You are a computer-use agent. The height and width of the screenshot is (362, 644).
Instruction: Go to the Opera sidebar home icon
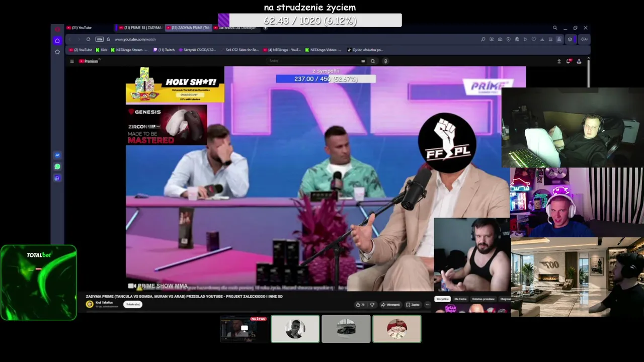(x=57, y=41)
